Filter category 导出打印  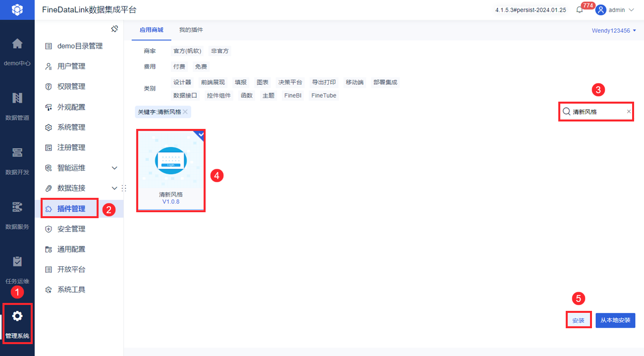click(x=324, y=82)
